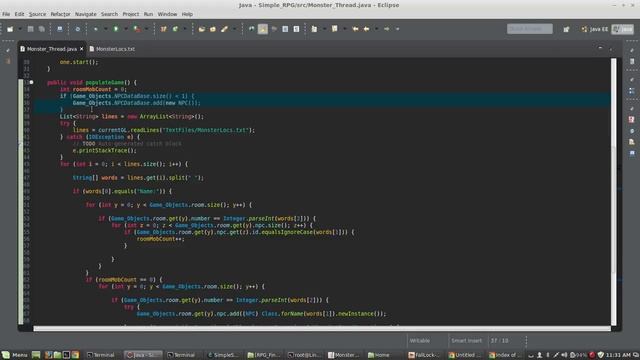Open the New file dropdown arrow

tap(19, 29)
